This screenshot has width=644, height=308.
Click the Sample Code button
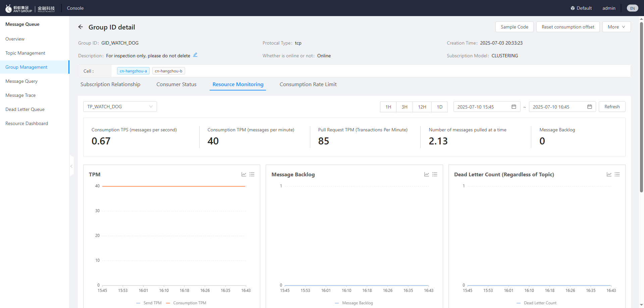(x=515, y=27)
